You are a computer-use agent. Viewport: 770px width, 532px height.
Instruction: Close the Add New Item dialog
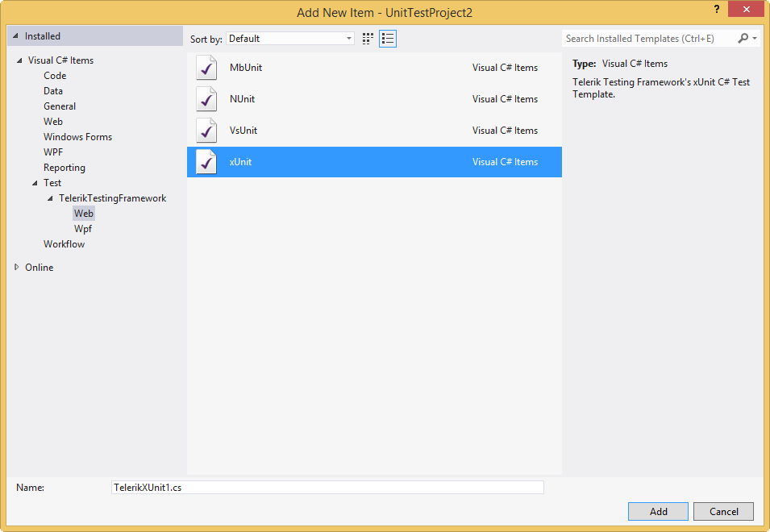click(747, 9)
